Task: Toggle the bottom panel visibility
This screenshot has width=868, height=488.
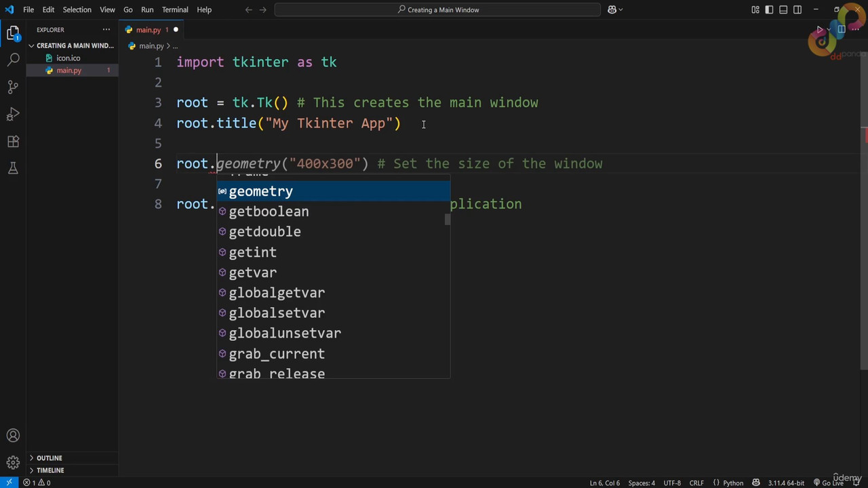Action: 783,9
